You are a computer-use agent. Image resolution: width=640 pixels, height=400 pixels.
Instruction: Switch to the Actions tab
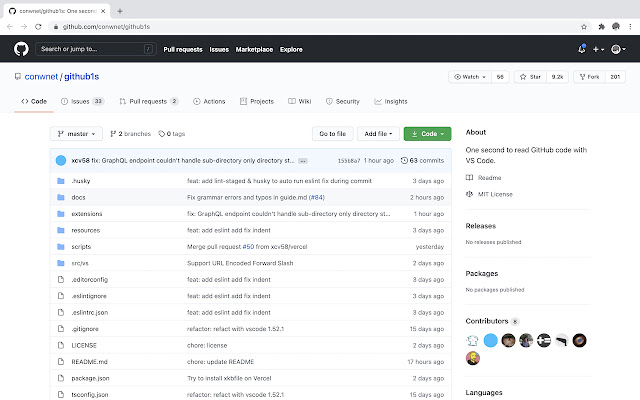(x=209, y=101)
